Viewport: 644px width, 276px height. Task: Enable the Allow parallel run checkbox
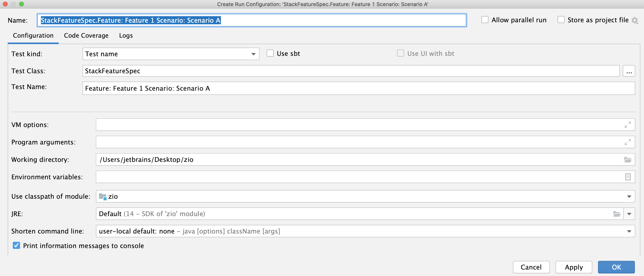(485, 19)
